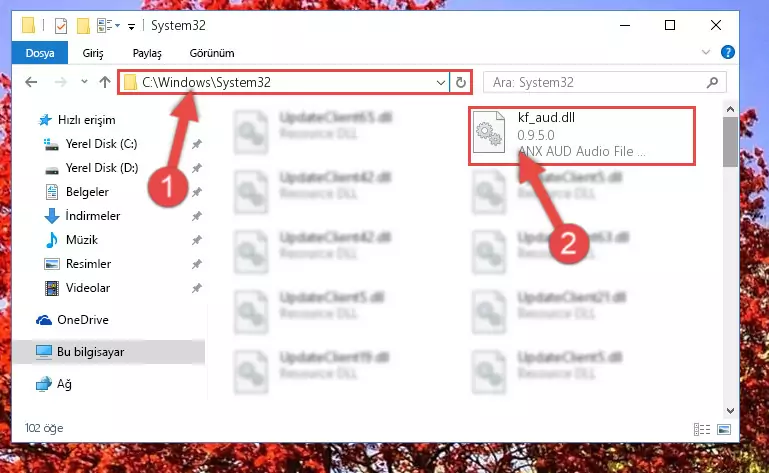Click the search magnifier icon
The height and width of the screenshot is (473, 769).
tap(712, 82)
